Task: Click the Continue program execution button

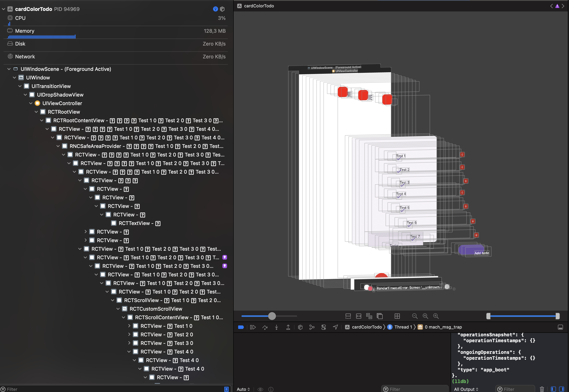Action: (253, 327)
